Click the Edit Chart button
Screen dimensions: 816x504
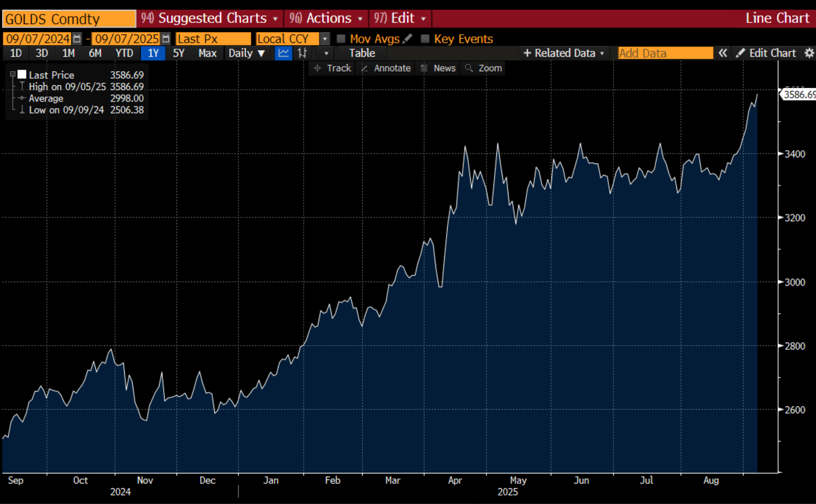click(x=766, y=53)
